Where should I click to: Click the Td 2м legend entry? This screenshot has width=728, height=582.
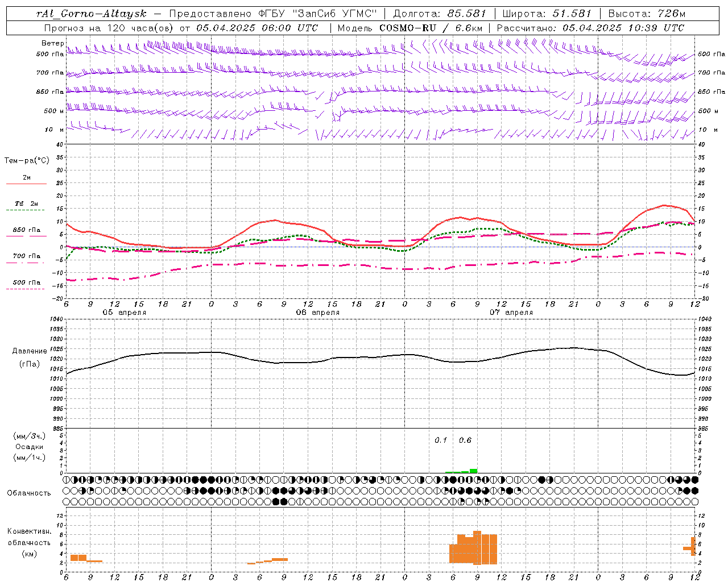[x=27, y=203]
